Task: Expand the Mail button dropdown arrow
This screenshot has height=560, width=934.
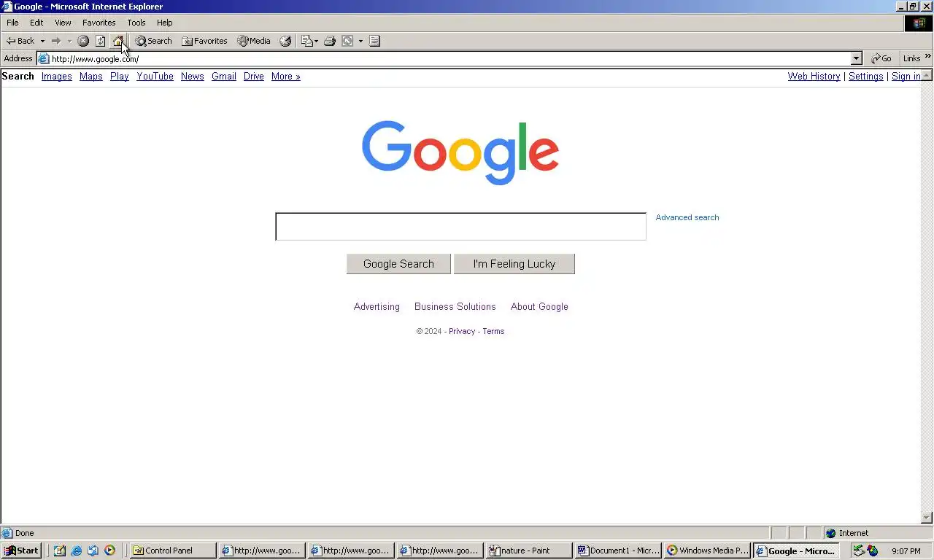Action: (x=316, y=41)
